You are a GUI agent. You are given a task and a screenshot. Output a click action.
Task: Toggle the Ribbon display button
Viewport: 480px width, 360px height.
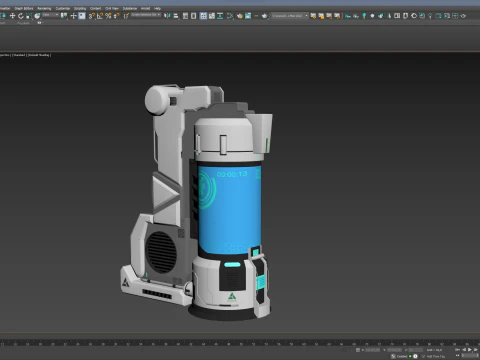203,16
